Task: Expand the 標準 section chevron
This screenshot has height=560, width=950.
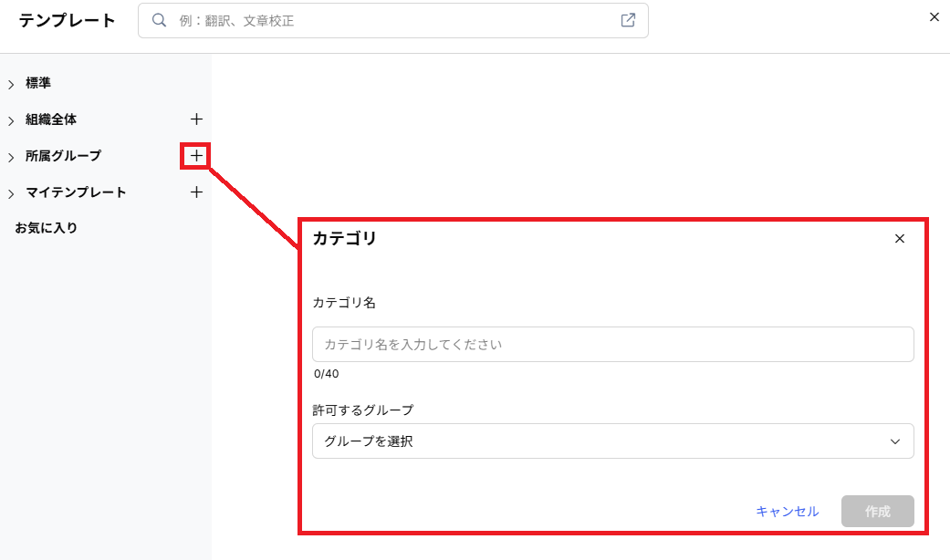Action: point(11,85)
